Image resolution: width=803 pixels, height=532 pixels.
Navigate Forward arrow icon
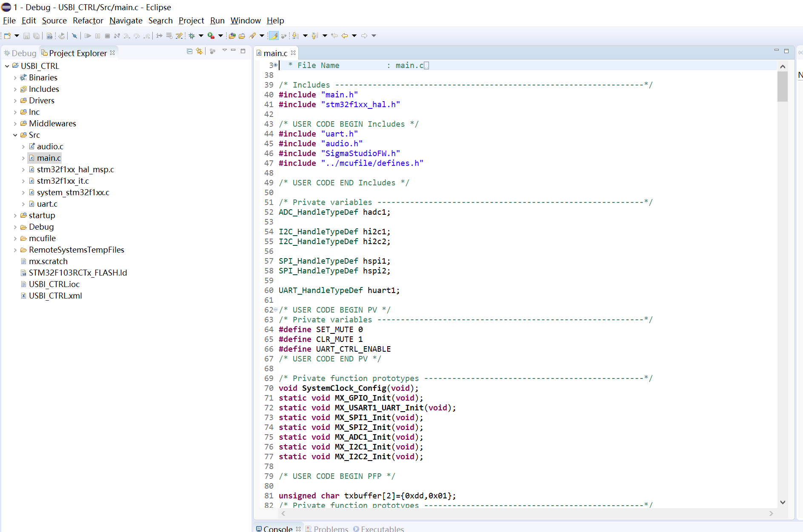364,36
